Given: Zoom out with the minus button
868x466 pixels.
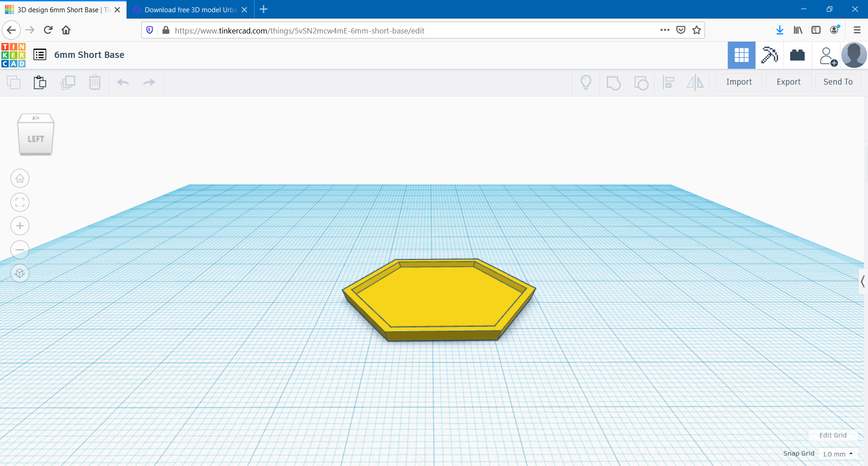Looking at the screenshot, I should pyautogui.click(x=20, y=250).
